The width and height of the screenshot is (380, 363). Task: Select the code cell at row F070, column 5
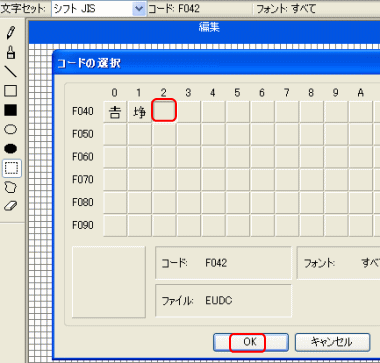tap(238, 180)
